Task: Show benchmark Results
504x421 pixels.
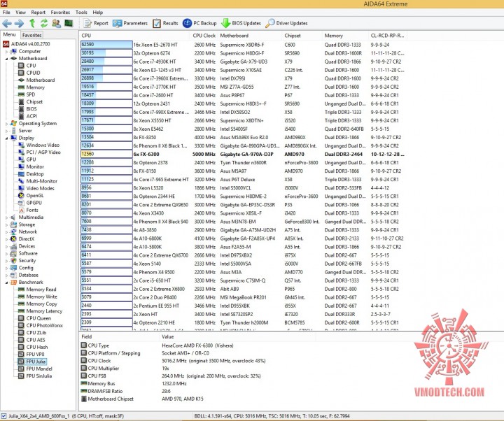Action: click(165, 23)
